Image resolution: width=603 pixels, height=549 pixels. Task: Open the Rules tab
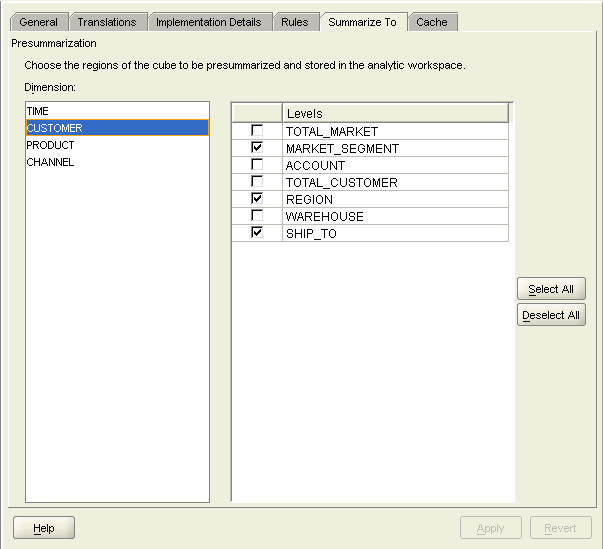tap(295, 22)
